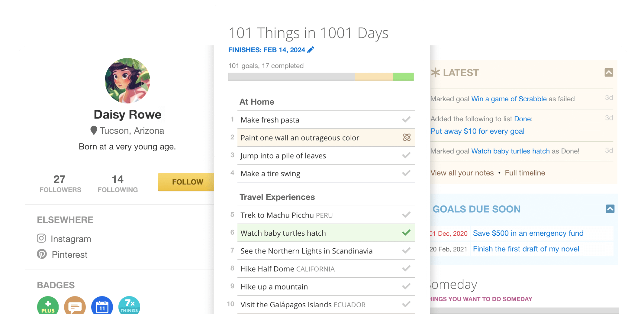Click the 7x Things badge

click(x=129, y=306)
